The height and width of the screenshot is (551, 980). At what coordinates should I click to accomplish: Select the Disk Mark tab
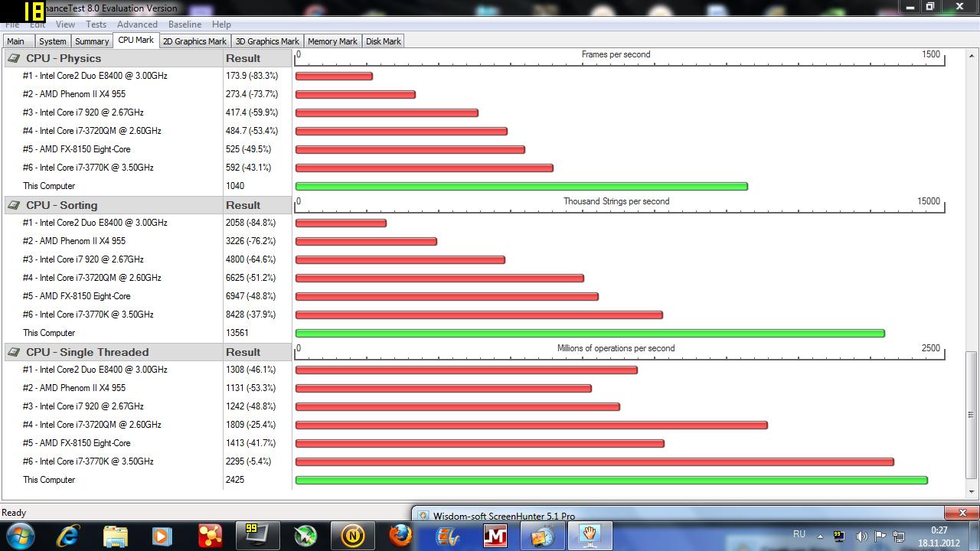pyautogui.click(x=383, y=41)
